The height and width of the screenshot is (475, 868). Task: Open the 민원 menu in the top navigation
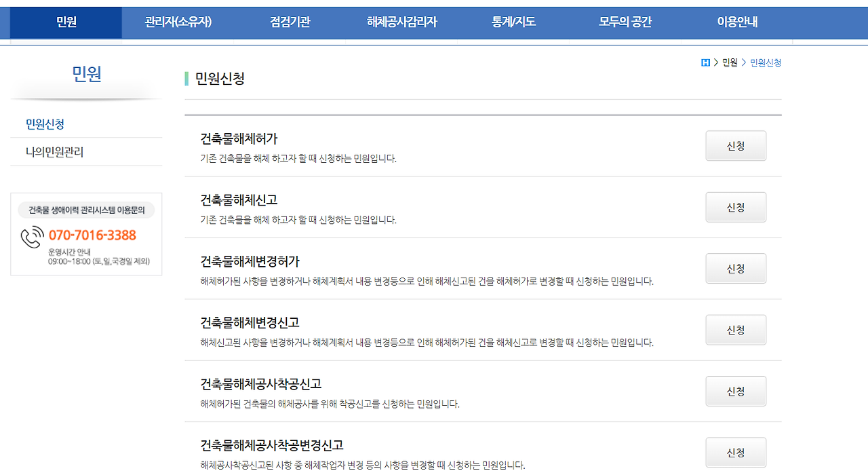coord(65,22)
